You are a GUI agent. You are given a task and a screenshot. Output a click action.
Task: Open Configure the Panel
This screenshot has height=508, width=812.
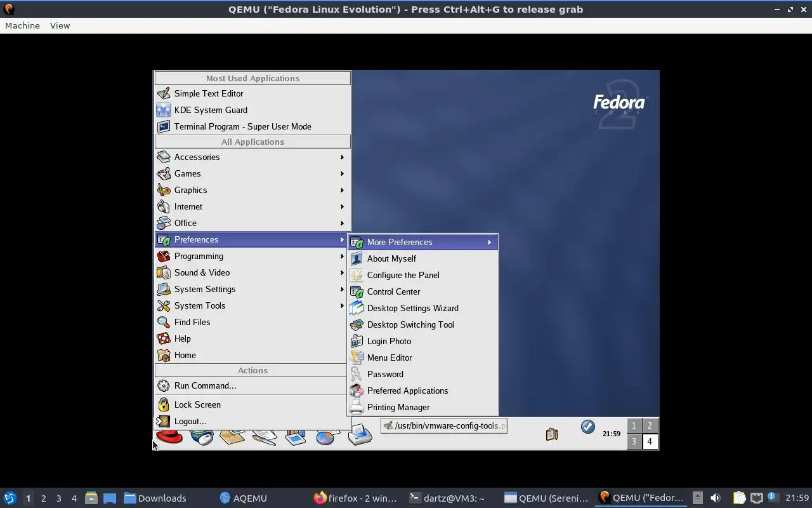coord(423,275)
